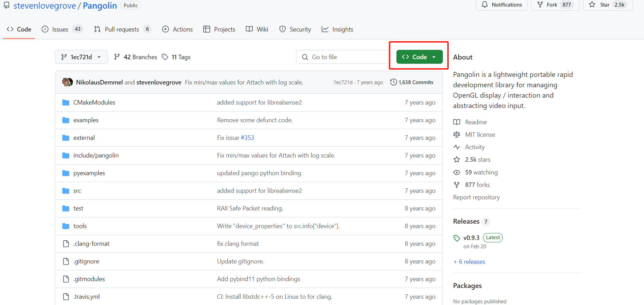Click the src folder icon
This screenshot has height=305, width=644.
pyautogui.click(x=66, y=191)
